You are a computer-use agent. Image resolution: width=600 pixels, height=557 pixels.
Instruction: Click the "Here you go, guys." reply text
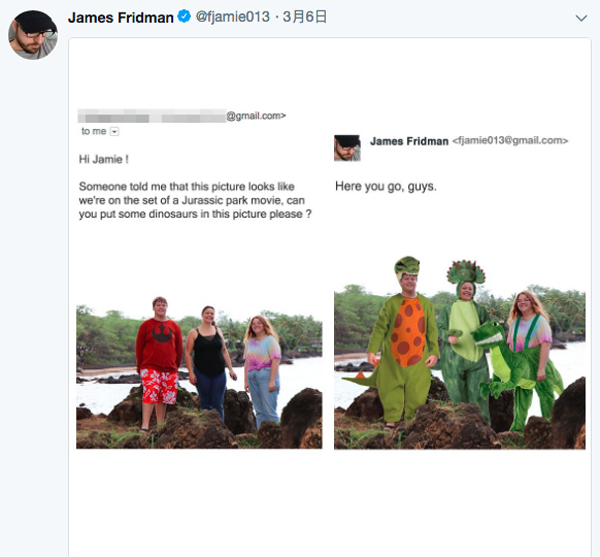(x=386, y=186)
